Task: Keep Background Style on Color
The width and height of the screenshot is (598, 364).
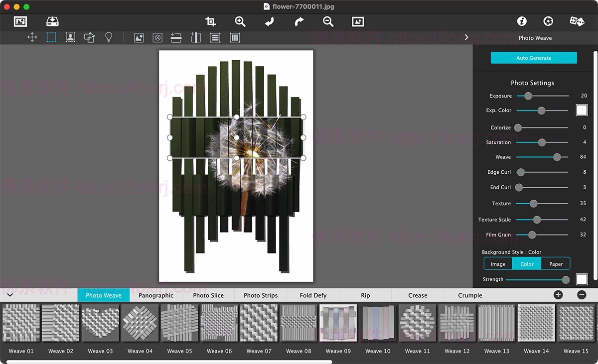Action: (x=526, y=263)
